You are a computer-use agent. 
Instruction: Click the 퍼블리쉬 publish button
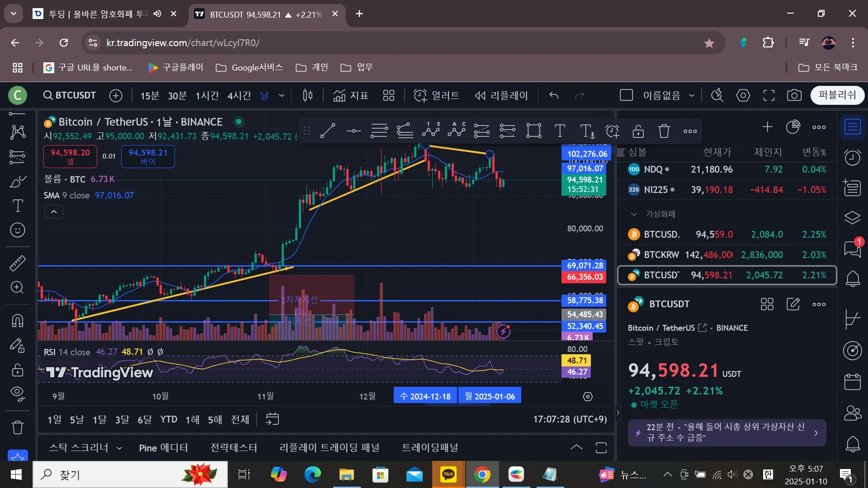(x=837, y=95)
